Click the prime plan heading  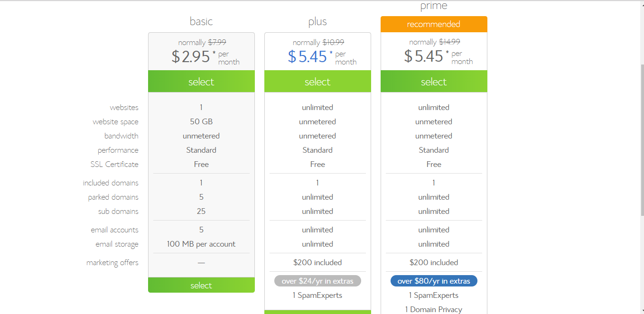pyautogui.click(x=434, y=6)
